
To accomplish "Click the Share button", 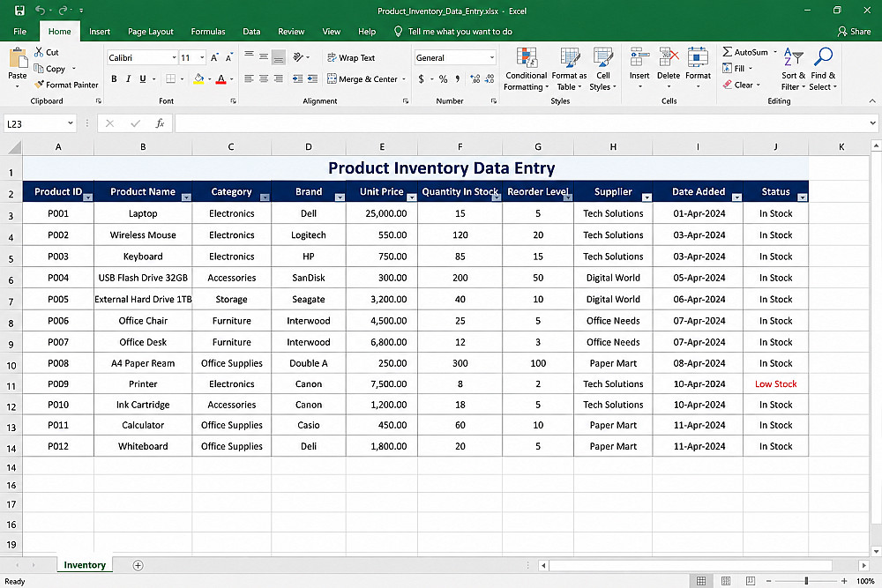I will pyautogui.click(x=854, y=32).
